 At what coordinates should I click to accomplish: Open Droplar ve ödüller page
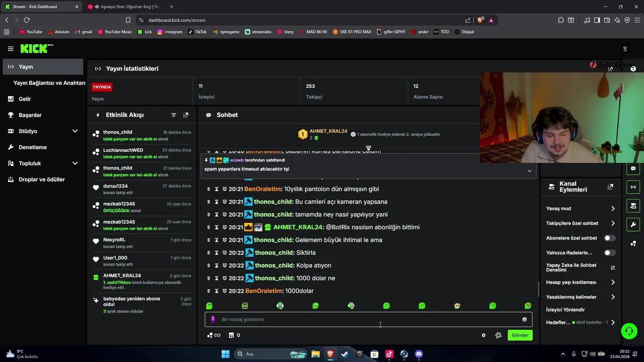point(43,179)
